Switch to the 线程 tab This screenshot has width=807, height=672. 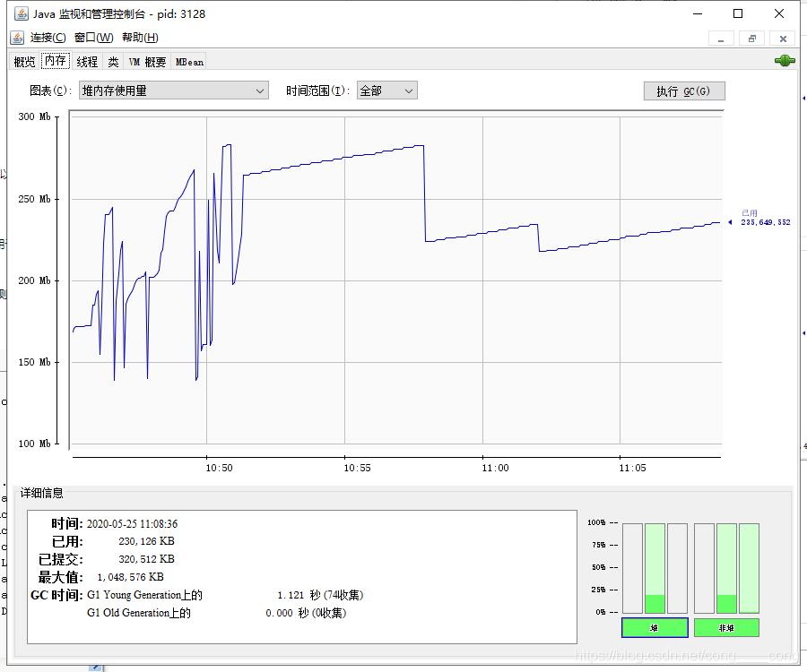[x=87, y=62]
